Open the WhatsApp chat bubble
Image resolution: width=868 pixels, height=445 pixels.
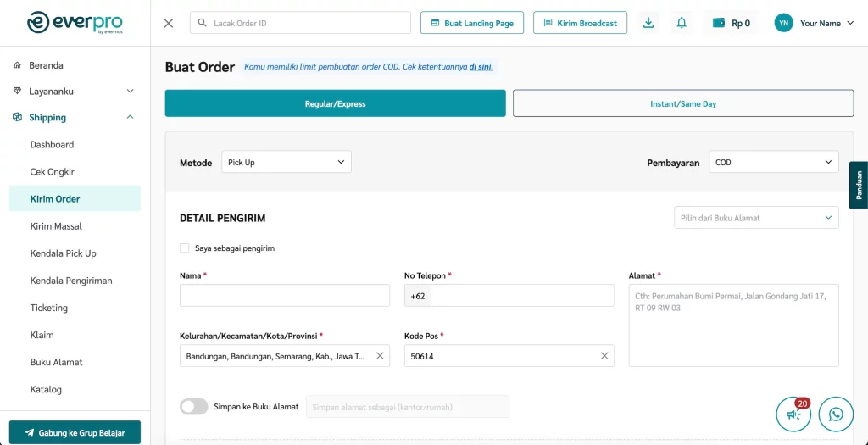836,414
